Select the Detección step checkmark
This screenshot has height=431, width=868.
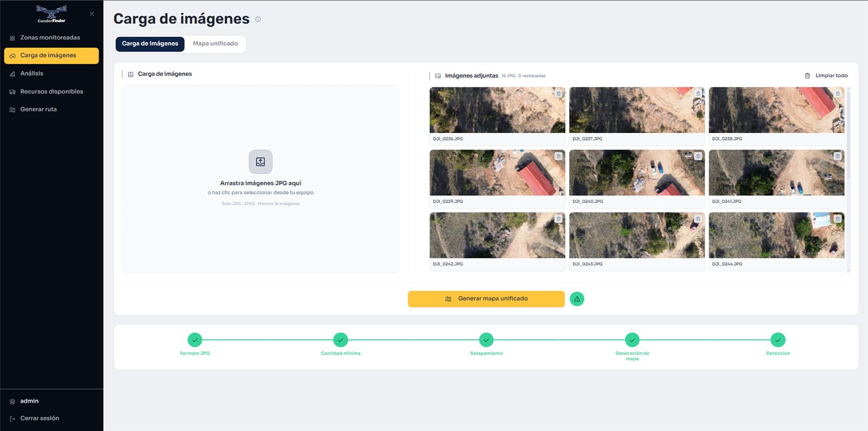778,340
